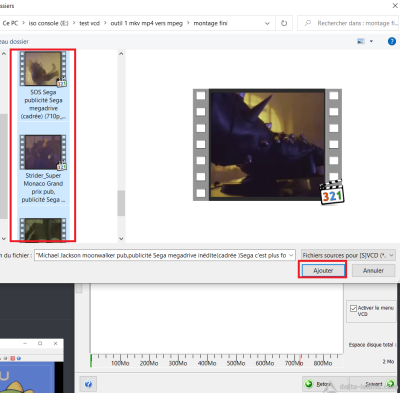Viewport: 400px width, 393px height.
Task: Go to iso console (E:) breadcrumb
Action: (x=49, y=23)
